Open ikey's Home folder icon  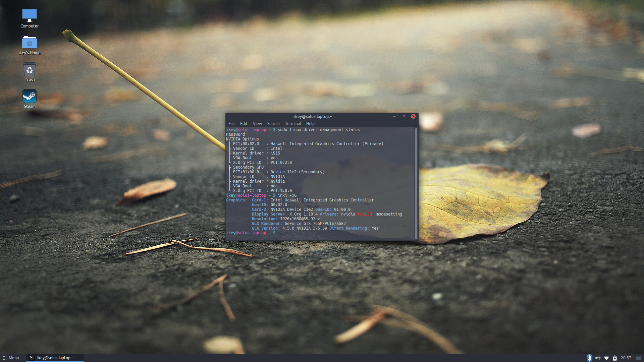pyautogui.click(x=30, y=45)
